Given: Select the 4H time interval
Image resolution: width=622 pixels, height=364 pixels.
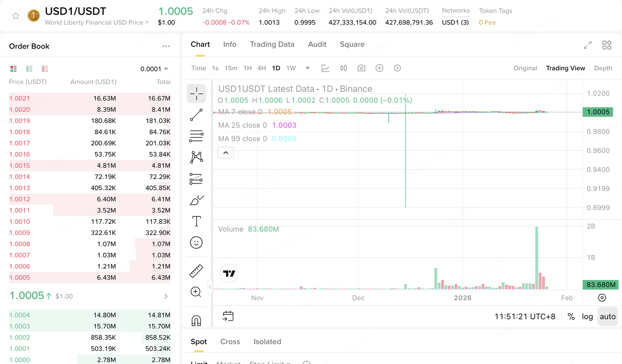Looking at the screenshot, I should pyautogui.click(x=261, y=68).
